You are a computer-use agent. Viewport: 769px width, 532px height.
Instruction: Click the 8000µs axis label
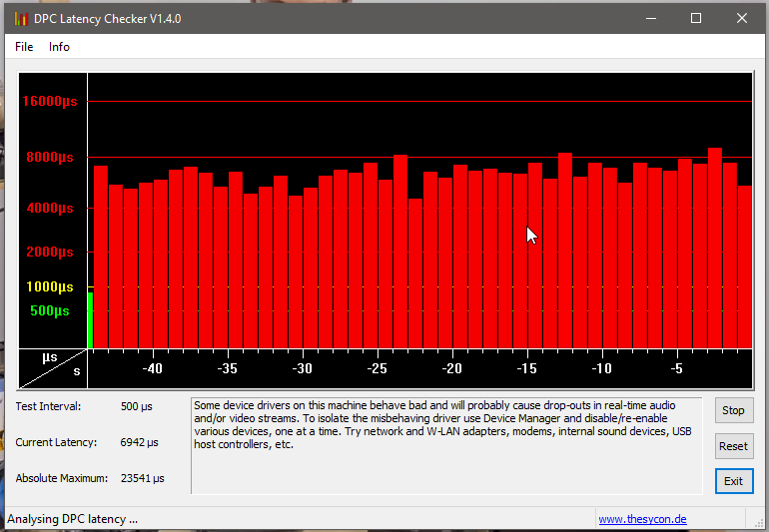50,158
